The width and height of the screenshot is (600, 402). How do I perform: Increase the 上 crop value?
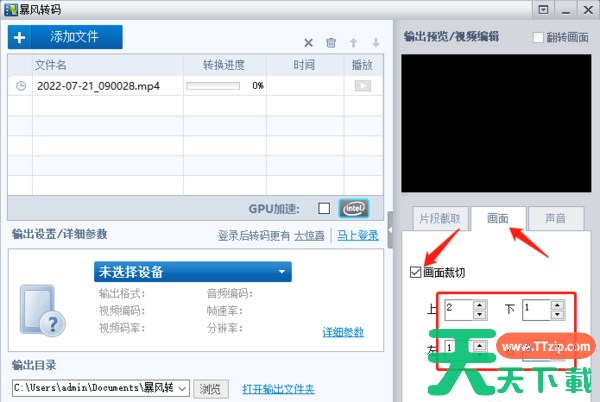point(479,305)
